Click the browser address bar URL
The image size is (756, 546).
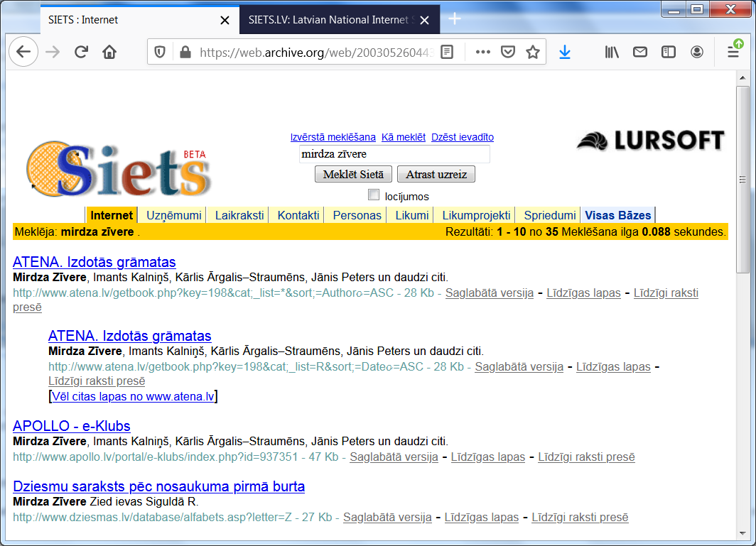[316, 52]
